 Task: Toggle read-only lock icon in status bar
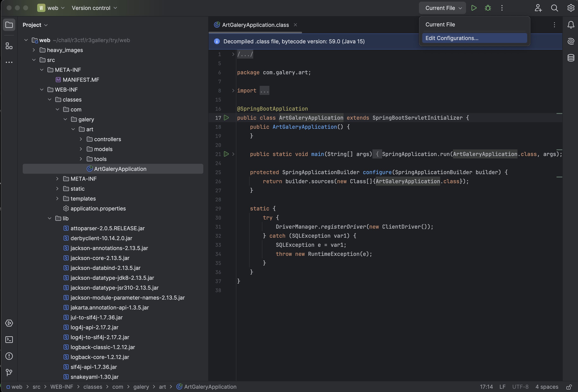pyautogui.click(x=569, y=387)
